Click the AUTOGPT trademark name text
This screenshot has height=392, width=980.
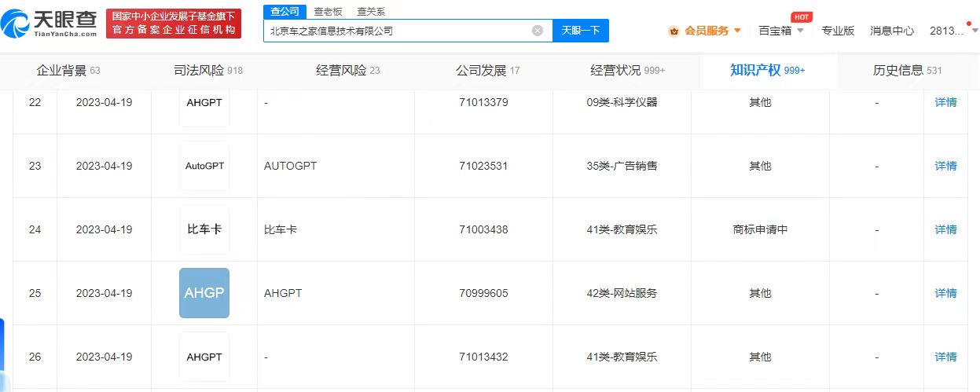[x=291, y=166]
